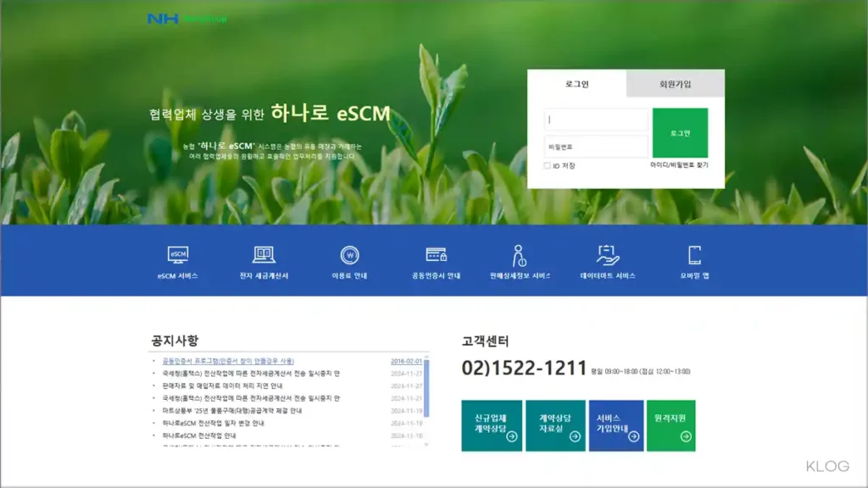Click the green 로그인 button
This screenshot has width=868, height=488.
pos(680,133)
